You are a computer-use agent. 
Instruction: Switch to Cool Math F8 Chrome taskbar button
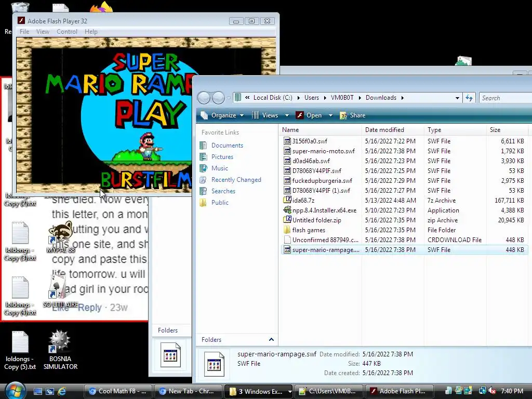pyautogui.click(x=118, y=391)
